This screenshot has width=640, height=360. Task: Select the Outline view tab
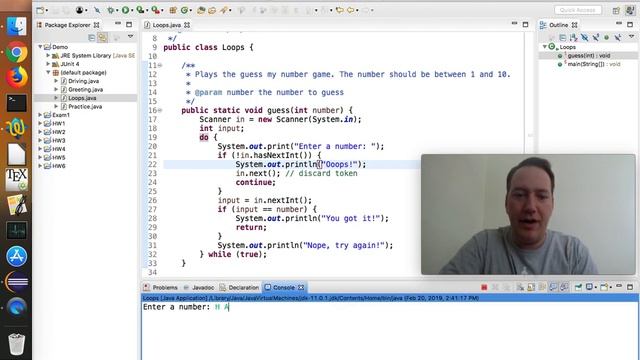point(558,25)
